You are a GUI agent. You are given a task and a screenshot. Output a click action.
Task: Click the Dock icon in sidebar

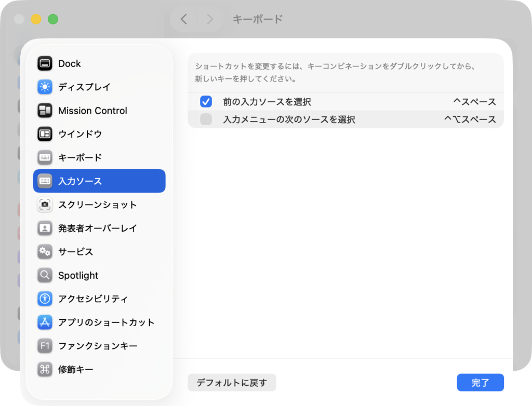point(45,63)
